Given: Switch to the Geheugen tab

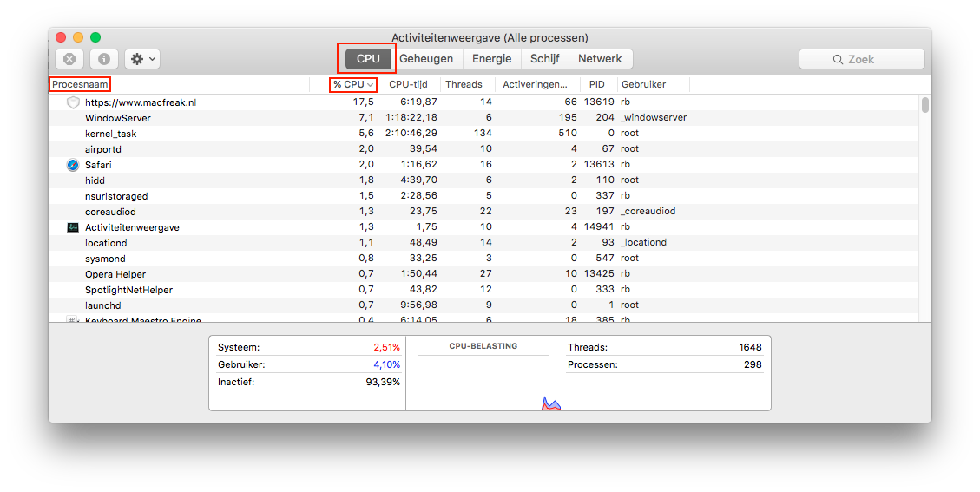Looking at the screenshot, I should click(426, 59).
